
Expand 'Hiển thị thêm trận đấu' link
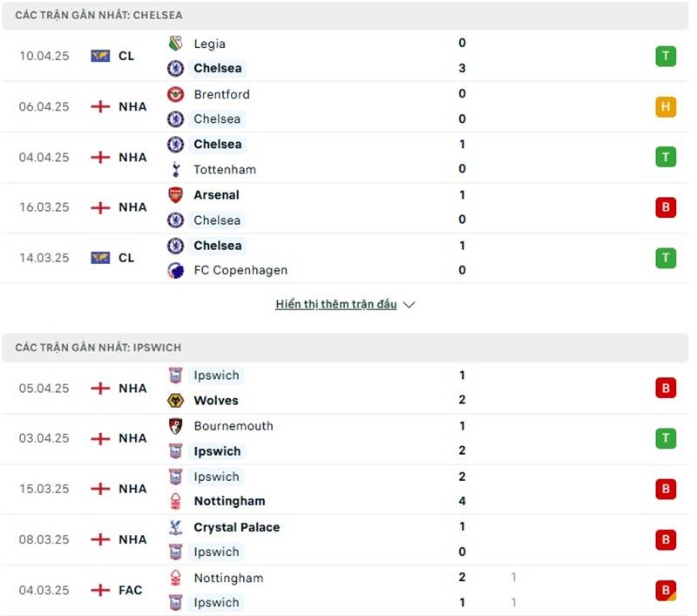pyautogui.click(x=336, y=304)
